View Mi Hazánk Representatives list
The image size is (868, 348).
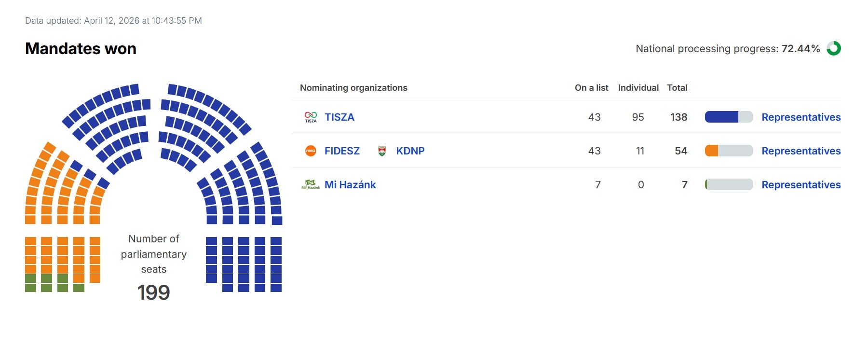click(801, 185)
